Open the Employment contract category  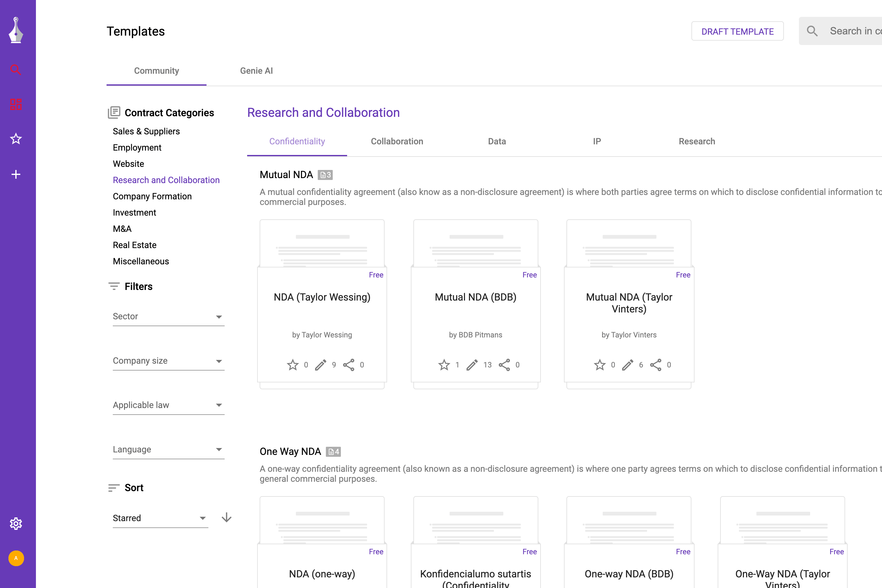pyautogui.click(x=137, y=147)
